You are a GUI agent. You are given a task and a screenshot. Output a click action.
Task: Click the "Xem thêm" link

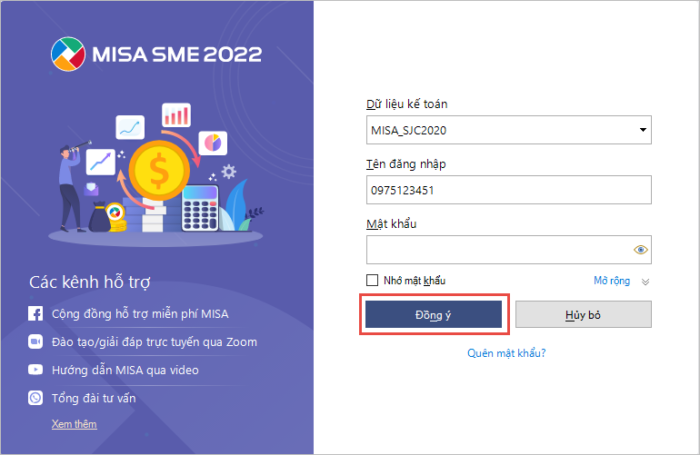coord(74,424)
